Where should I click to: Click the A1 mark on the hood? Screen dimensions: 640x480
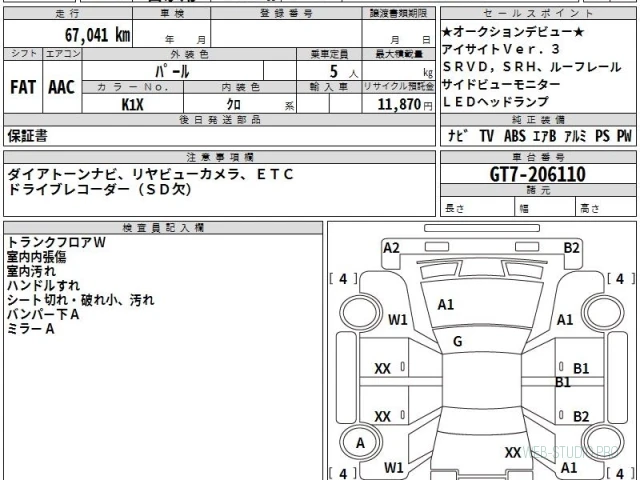(446, 304)
